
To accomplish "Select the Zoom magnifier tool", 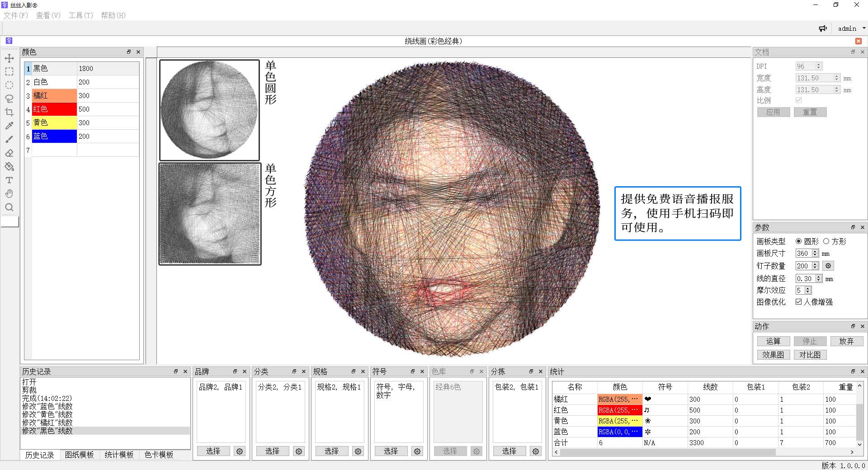I will 9,207.
